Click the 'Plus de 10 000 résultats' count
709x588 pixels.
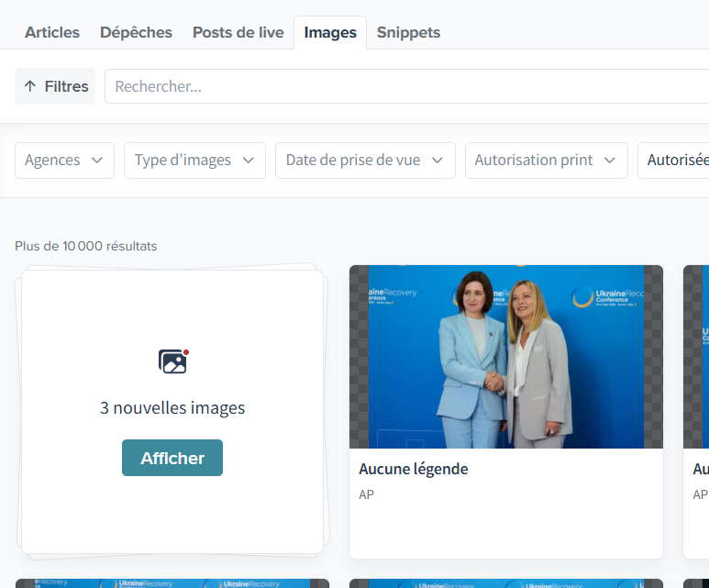tap(86, 246)
